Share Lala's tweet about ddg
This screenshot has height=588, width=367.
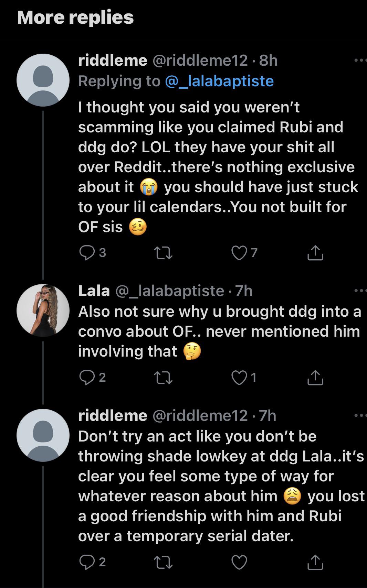coord(315,377)
